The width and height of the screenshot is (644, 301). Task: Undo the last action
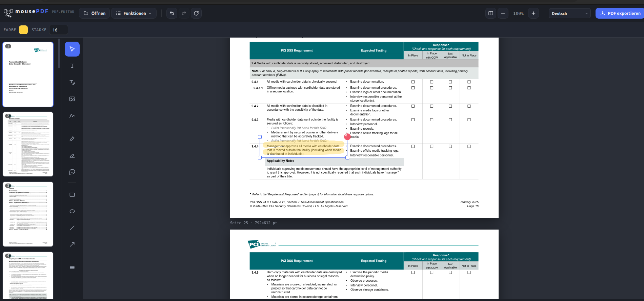click(172, 13)
